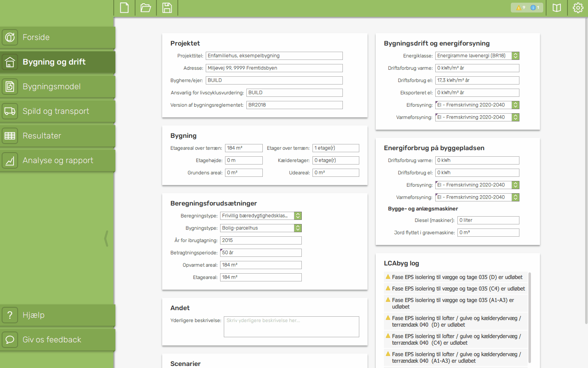Open the settings gear
Viewport: 588px width, 368px height.
click(x=578, y=8)
